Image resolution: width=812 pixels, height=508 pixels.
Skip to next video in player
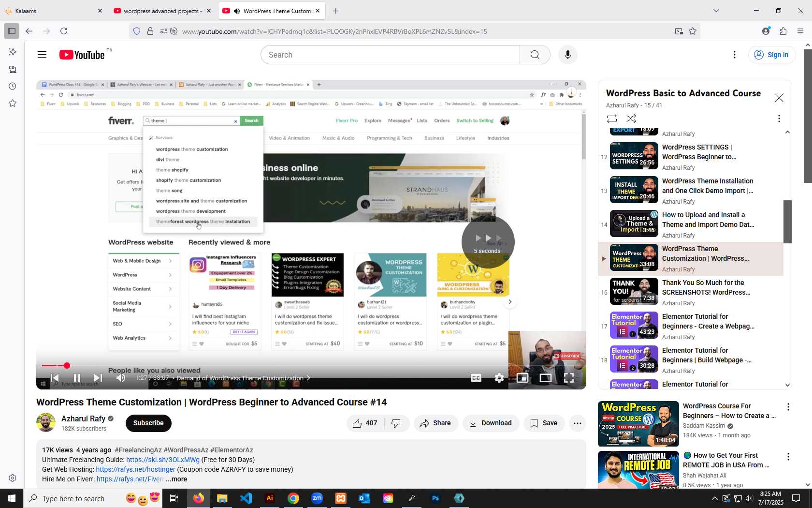tap(98, 378)
